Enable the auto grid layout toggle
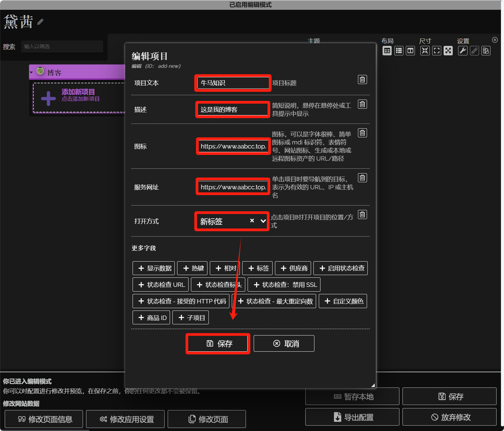The width and height of the screenshot is (504, 431). [387, 51]
